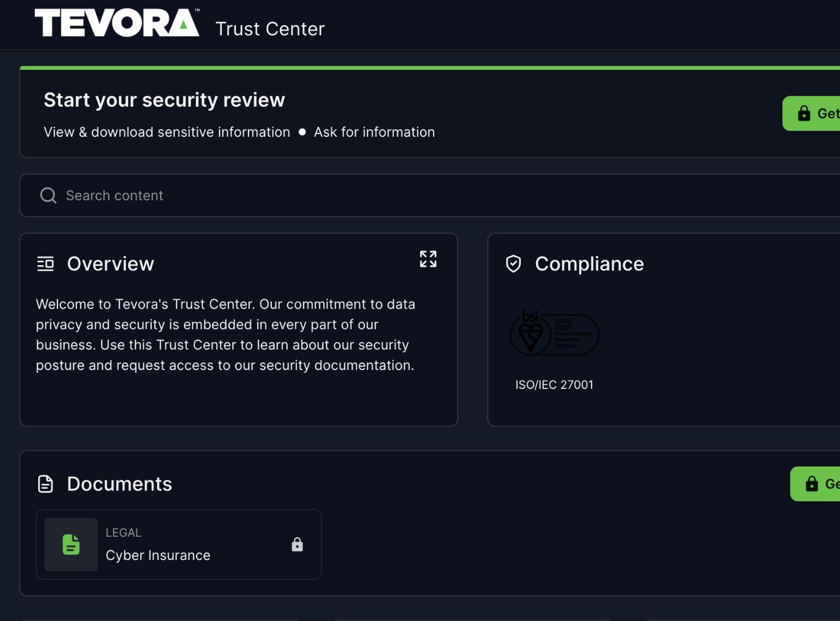Viewport: 840px width, 621px height.
Task: Open the BSI ISO/IEC 27001 badge
Action: tap(554, 333)
